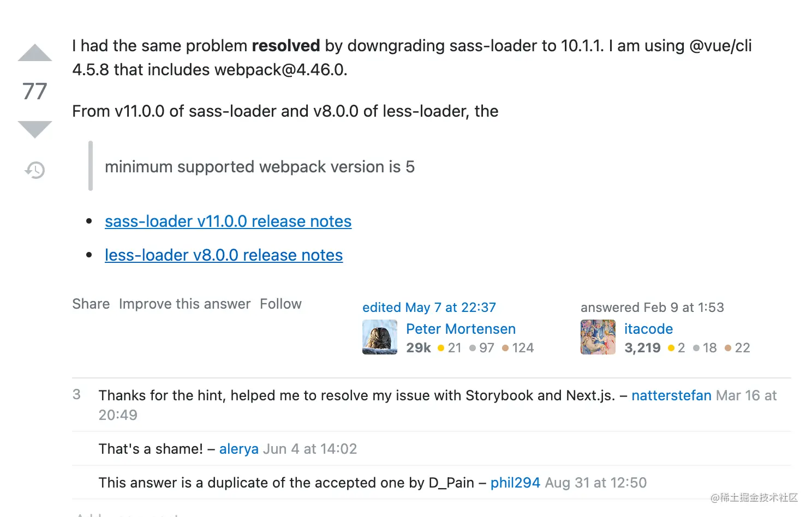Open less-loader v8.0.0 release notes link
The height and width of the screenshot is (517, 812).
pyautogui.click(x=224, y=255)
